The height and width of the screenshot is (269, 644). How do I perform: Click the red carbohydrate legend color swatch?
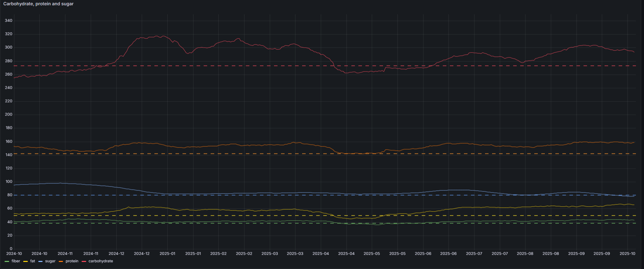(84, 261)
